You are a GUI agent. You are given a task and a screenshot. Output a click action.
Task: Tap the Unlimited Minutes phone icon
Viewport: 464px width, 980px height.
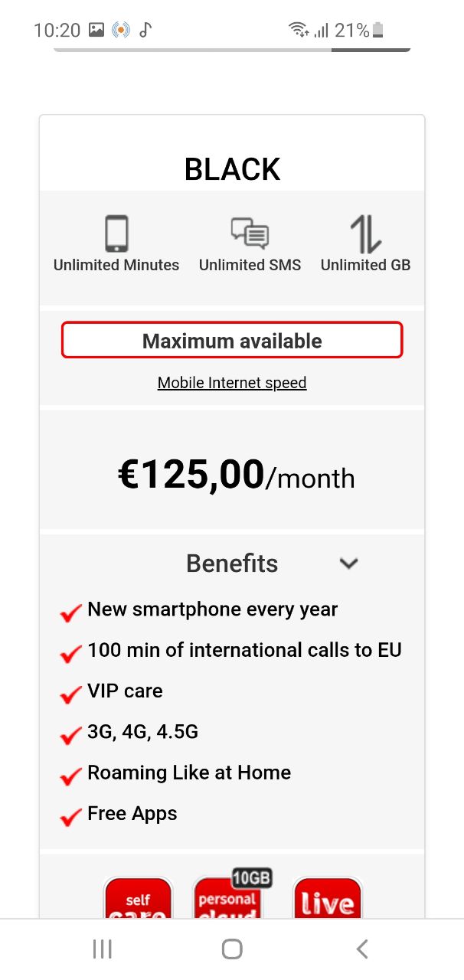click(116, 233)
